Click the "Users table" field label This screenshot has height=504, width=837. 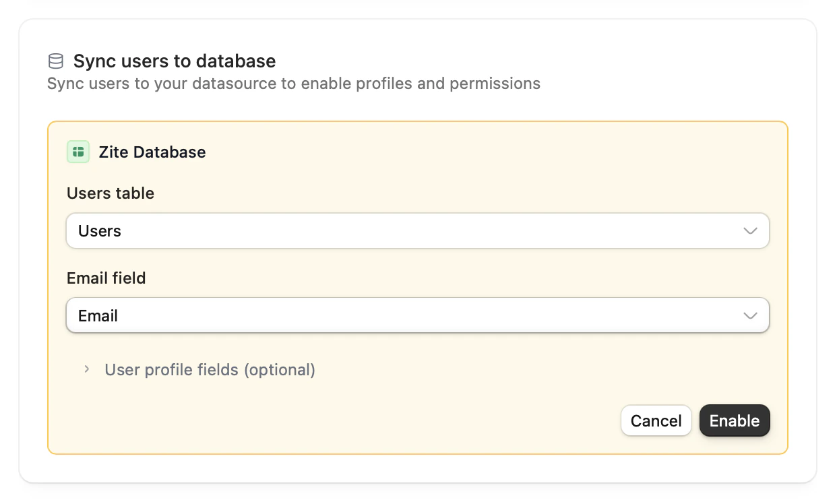coord(111,193)
